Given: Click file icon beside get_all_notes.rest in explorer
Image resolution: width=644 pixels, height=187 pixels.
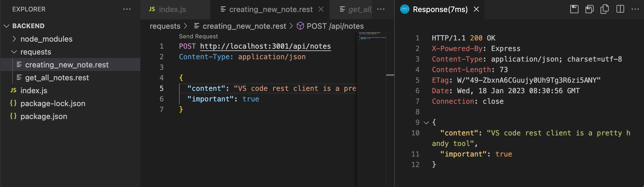Looking at the screenshot, I should pyautogui.click(x=19, y=77).
